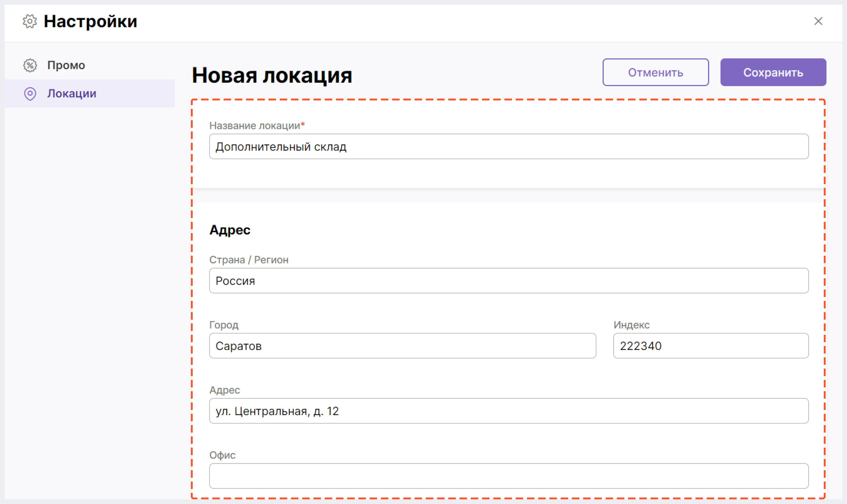Viewport: 847px width, 504px height.
Task: Click the Отменить button
Action: click(x=656, y=72)
